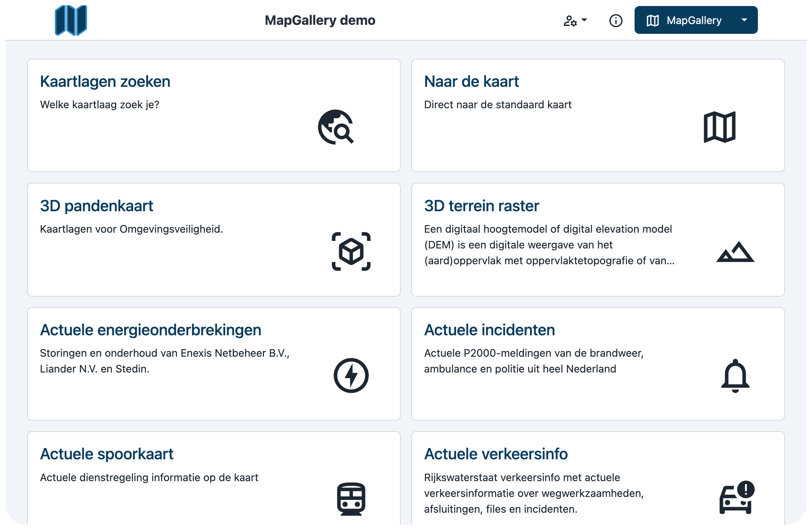The height and width of the screenshot is (530, 812).
Task: Open the Kaartlagen zoeken link
Action: pos(105,82)
